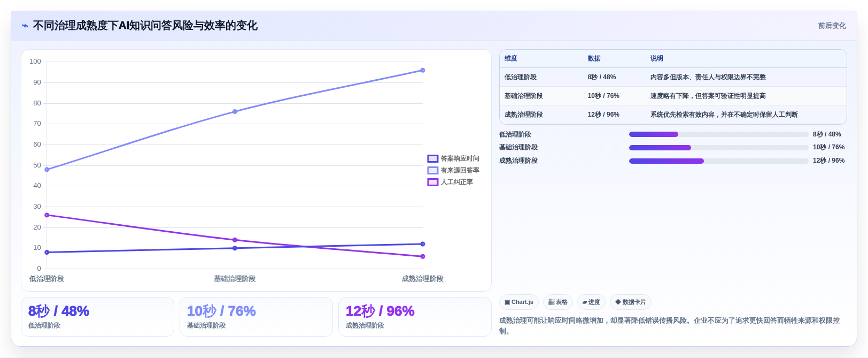Select the 进度 tag chip
This screenshot has height=358, width=868.
click(x=591, y=302)
